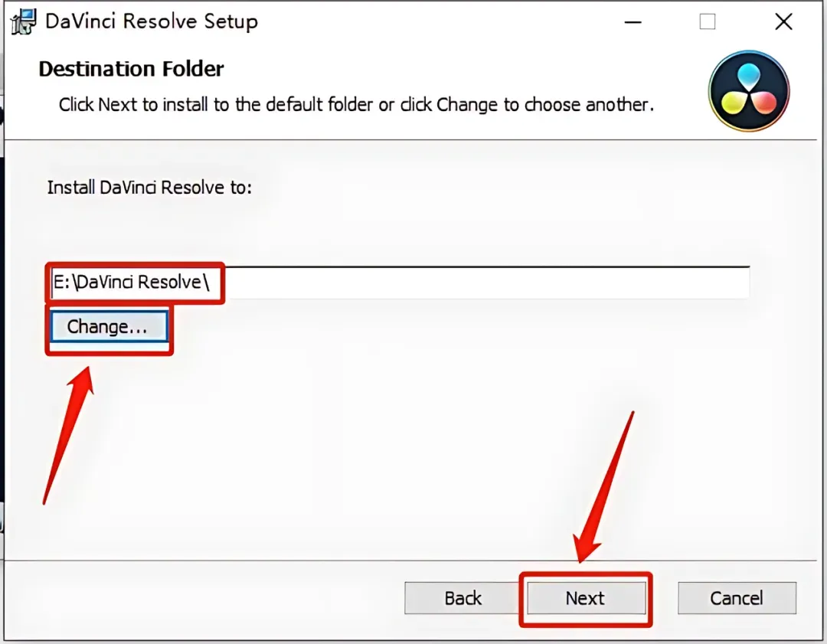The width and height of the screenshot is (827, 644).
Task: Open the Change... folder browser
Action: (x=109, y=326)
